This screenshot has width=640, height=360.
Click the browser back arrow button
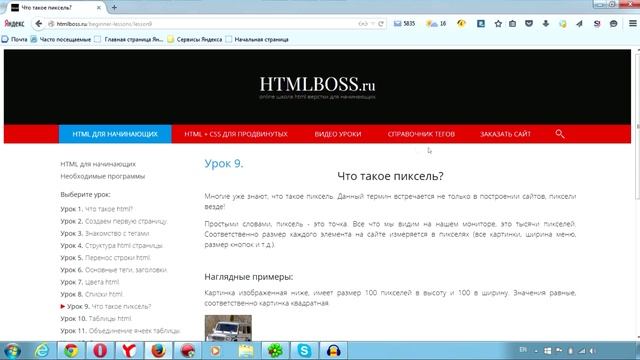(x=38, y=24)
